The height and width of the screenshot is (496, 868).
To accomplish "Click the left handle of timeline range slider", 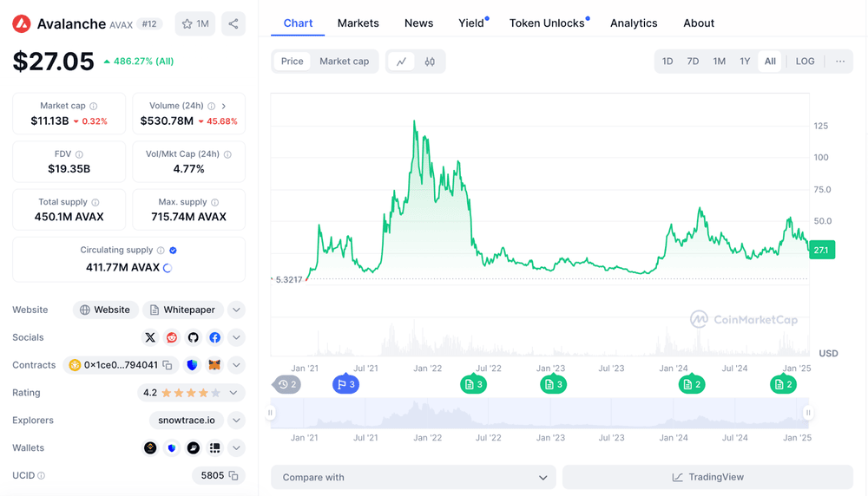I will 271,414.
